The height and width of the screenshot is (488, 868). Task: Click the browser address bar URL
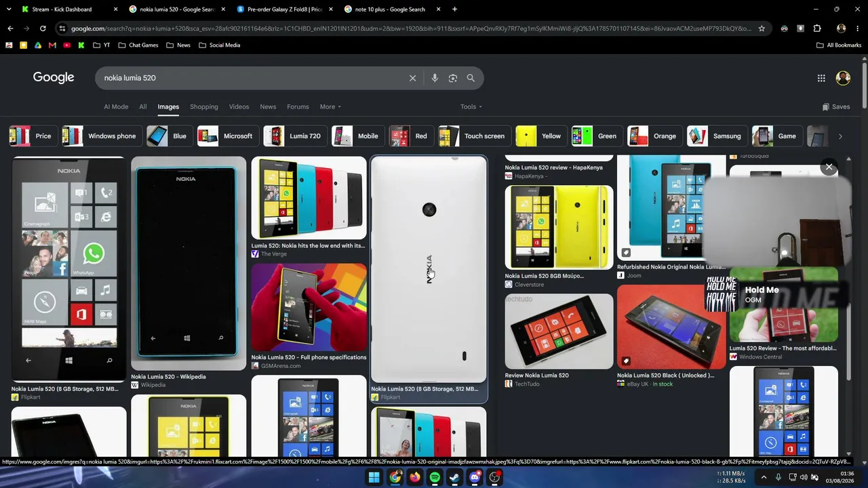click(x=410, y=28)
